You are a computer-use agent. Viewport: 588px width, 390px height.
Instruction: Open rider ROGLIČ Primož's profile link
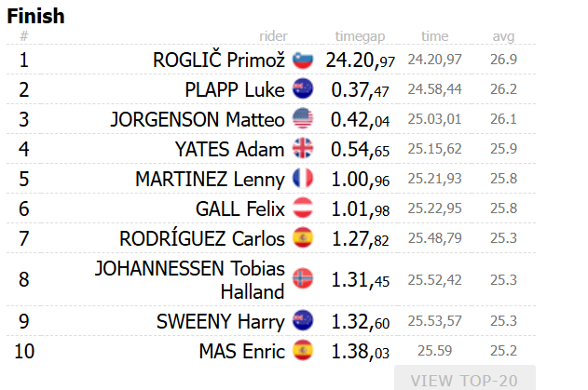(219, 60)
